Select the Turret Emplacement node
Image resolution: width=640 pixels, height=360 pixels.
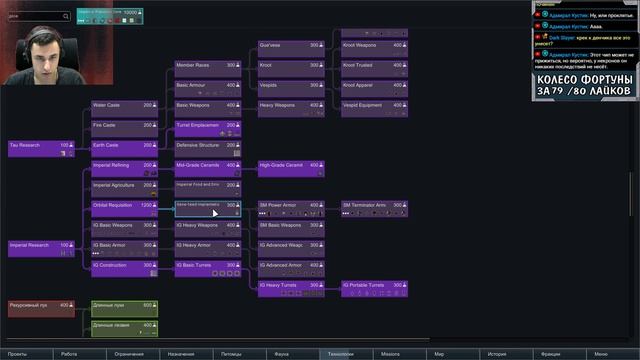(208, 129)
